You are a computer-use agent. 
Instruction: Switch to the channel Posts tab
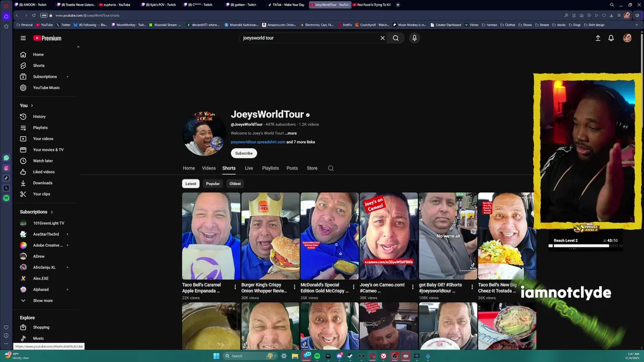(292, 168)
